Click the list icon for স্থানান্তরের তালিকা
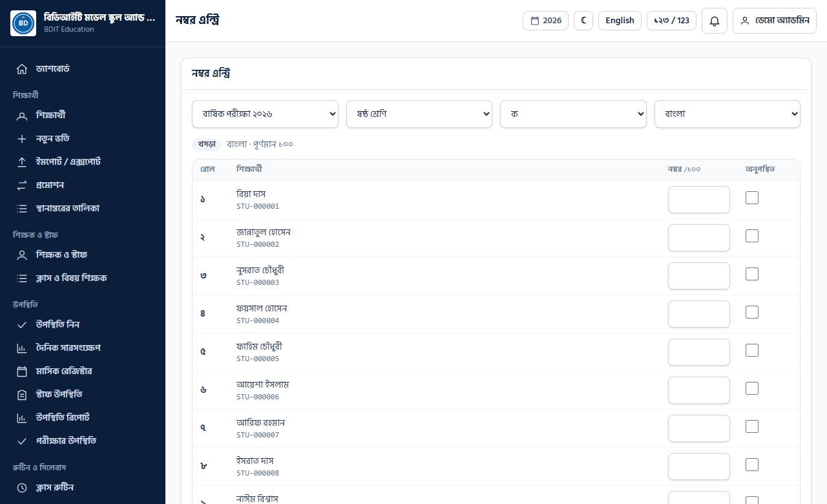 22,208
